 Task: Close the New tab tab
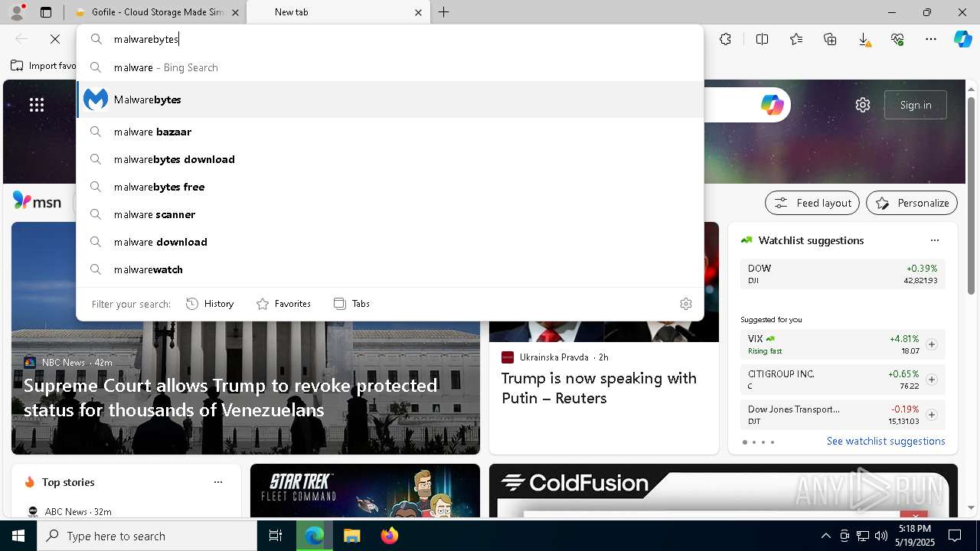tap(418, 12)
